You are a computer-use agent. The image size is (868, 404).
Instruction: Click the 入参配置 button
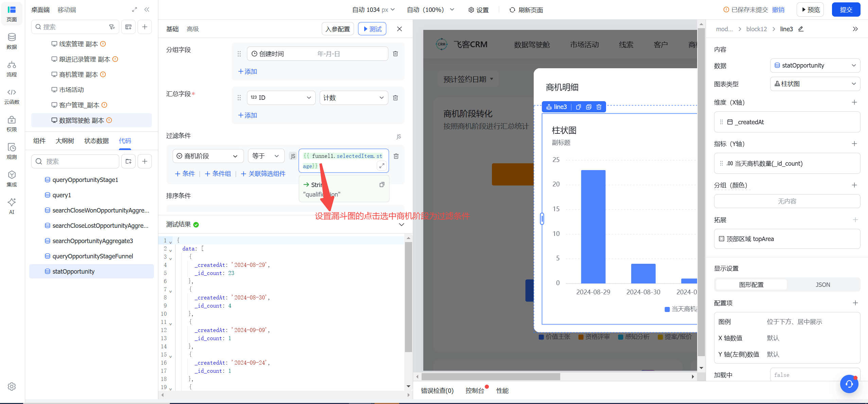pos(338,29)
